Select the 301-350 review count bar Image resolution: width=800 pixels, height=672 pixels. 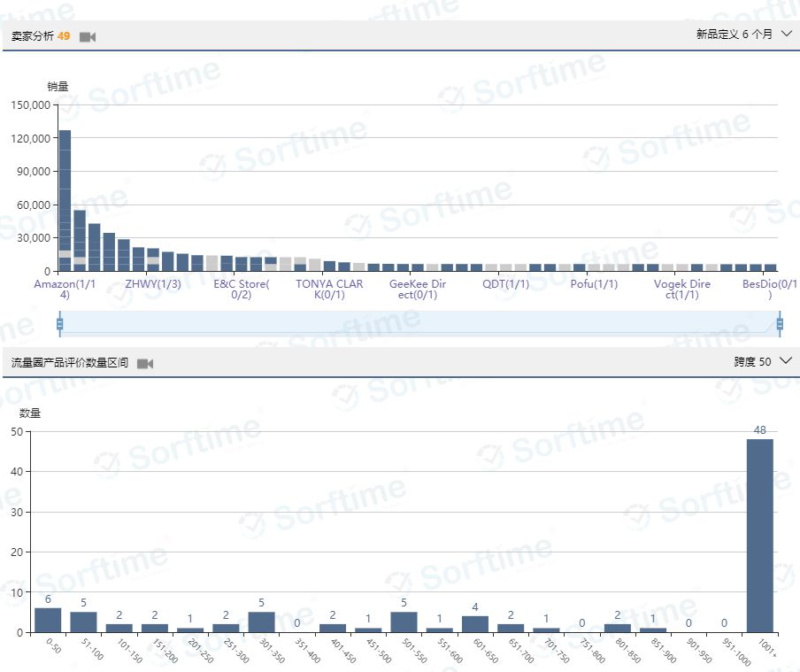point(261,622)
